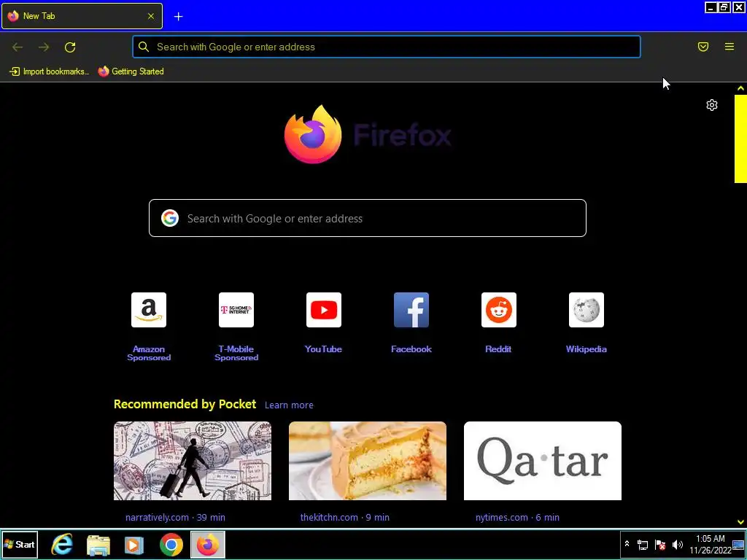Open Getting Started bookmark

pyautogui.click(x=131, y=71)
